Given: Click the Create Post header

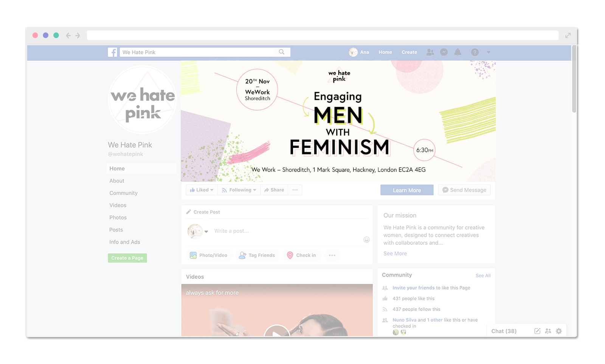Looking at the screenshot, I should tap(203, 212).
